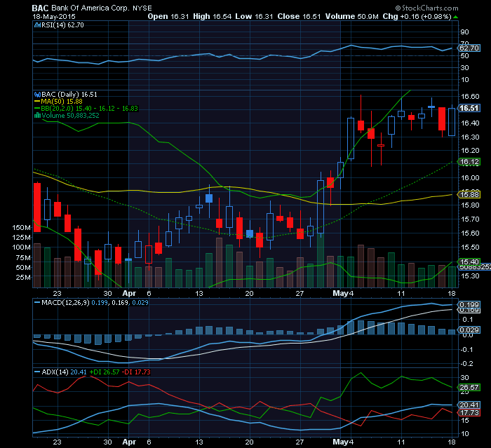Click the MA(50) 15.88 legend text
Viewport: 491px width, 448px height.
62,102
